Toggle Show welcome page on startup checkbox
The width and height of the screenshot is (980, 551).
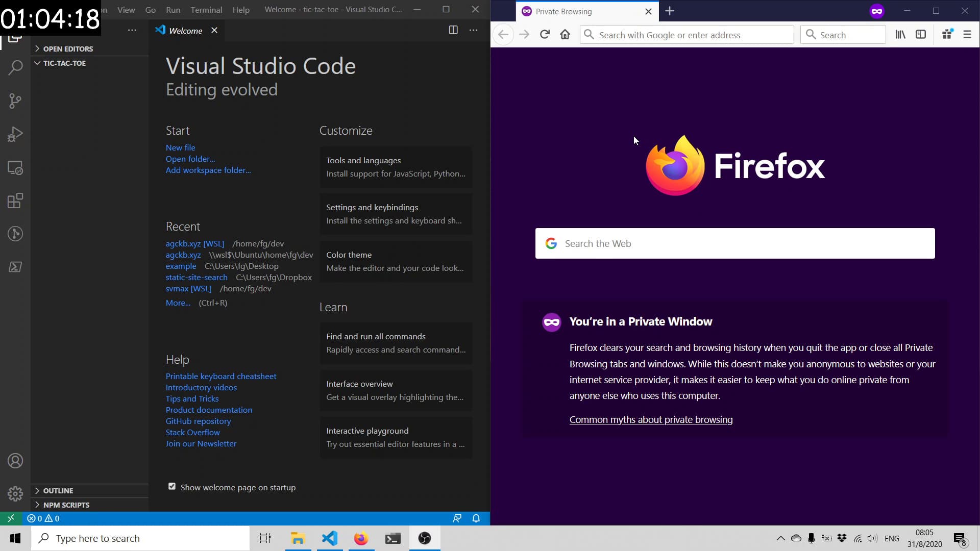(x=172, y=487)
